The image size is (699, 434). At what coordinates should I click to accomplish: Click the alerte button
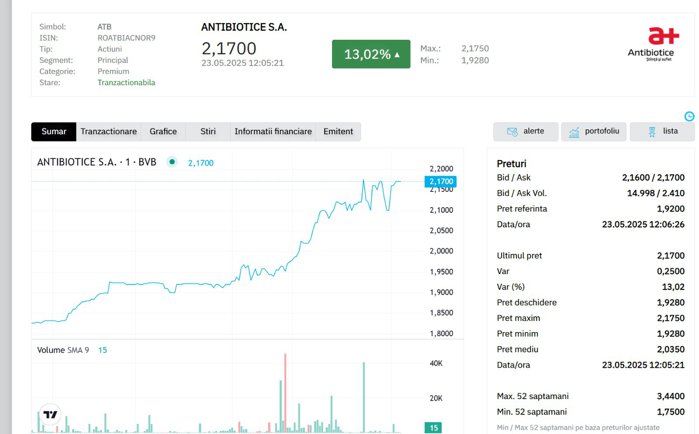[x=526, y=131]
